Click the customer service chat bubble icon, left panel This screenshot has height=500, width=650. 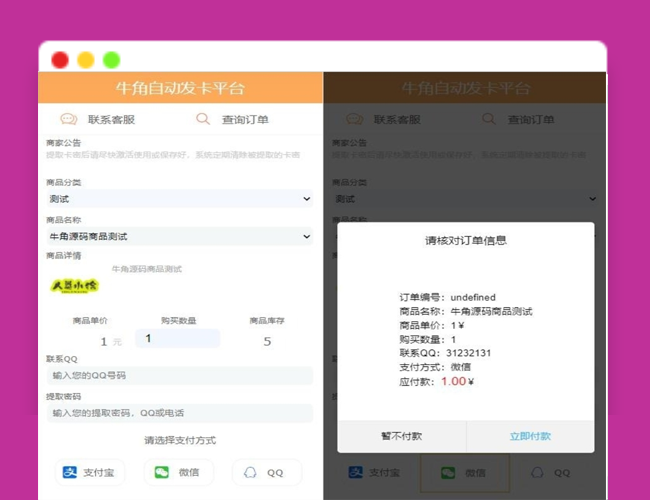click(69, 119)
